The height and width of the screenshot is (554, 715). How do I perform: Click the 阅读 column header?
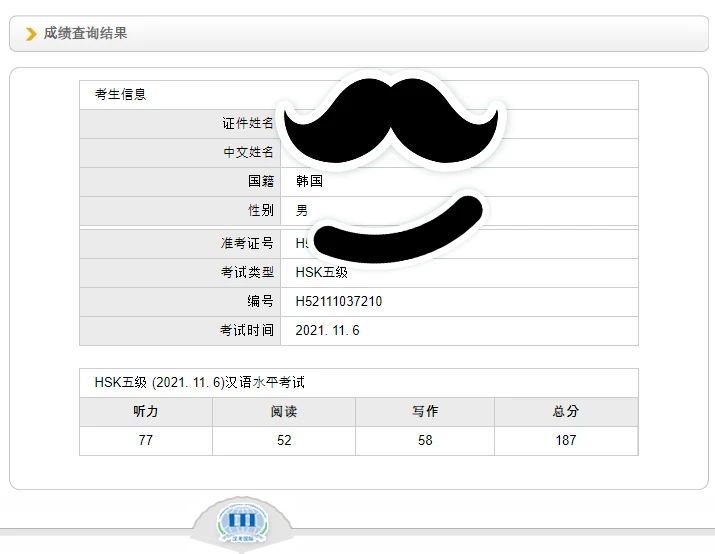[284, 411]
